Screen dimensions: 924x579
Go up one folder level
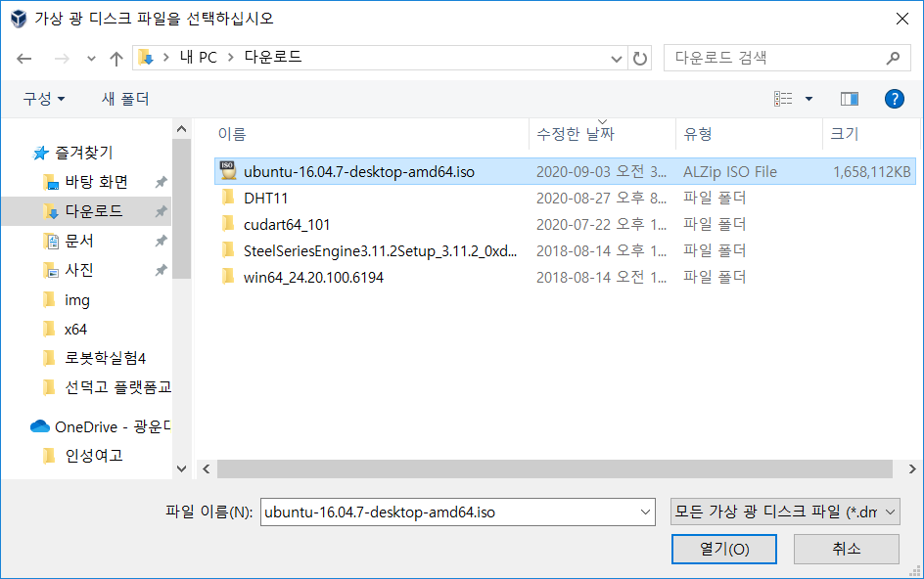point(116,59)
